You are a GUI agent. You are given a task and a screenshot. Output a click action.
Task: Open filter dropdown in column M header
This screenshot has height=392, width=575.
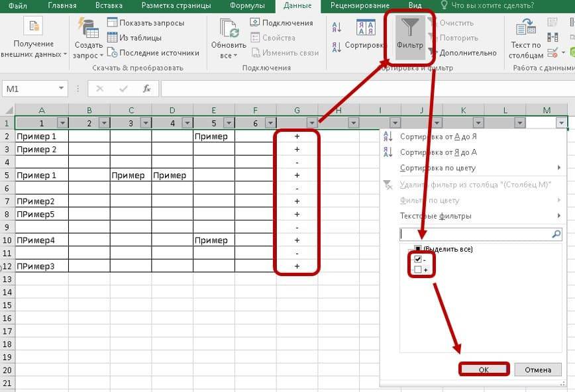561,123
